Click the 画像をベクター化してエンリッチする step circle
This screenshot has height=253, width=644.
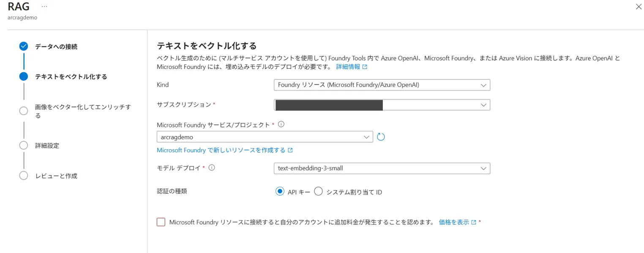(24, 111)
